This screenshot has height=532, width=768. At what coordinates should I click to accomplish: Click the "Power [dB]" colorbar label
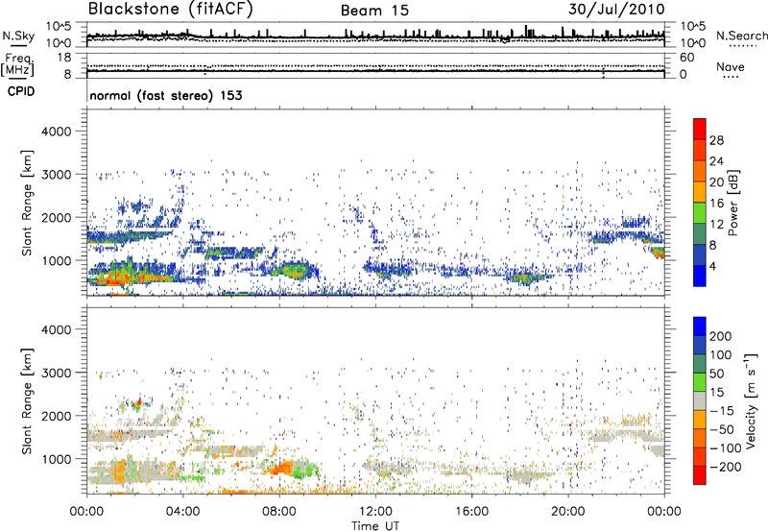[x=732, y=203]
